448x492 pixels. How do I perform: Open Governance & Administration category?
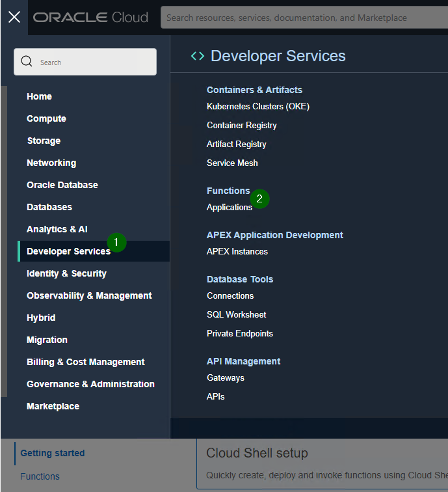pos(90,384)
